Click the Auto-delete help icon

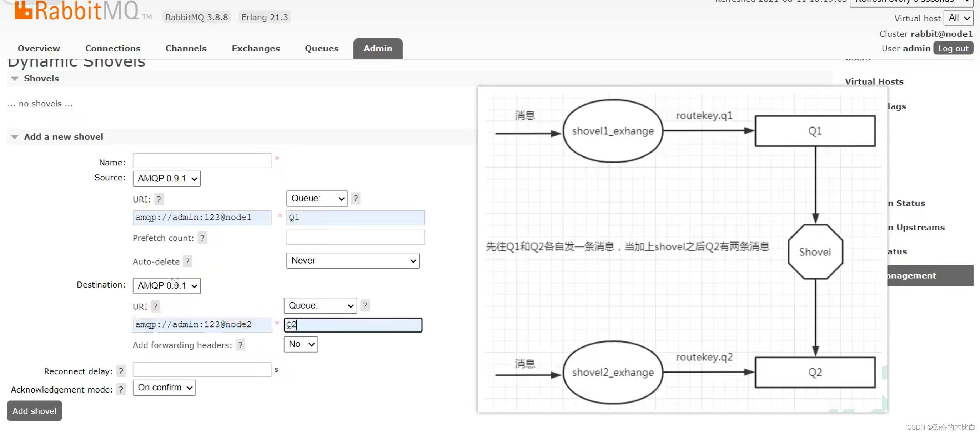[187, 261]
